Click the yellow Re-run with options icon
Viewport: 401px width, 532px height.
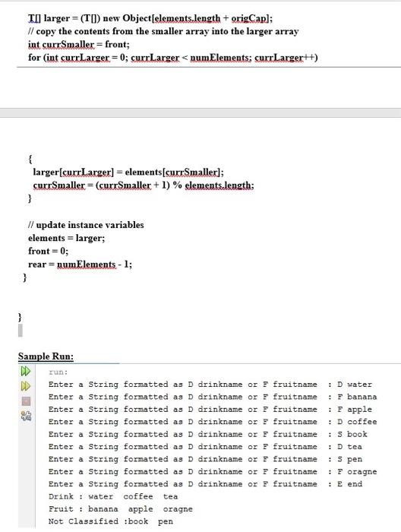[x=26, y=386]
